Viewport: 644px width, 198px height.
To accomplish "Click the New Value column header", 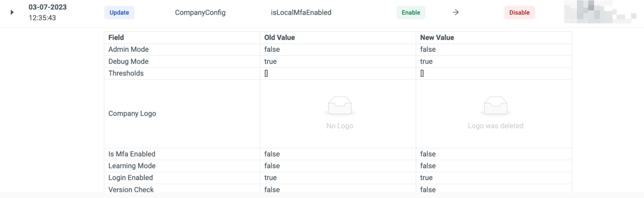I will point(437,38).
